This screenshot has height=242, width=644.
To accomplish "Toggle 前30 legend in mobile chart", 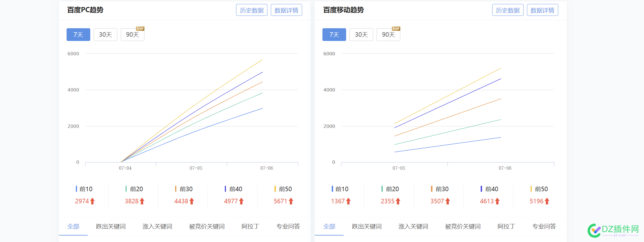I will tap(440, 189).
